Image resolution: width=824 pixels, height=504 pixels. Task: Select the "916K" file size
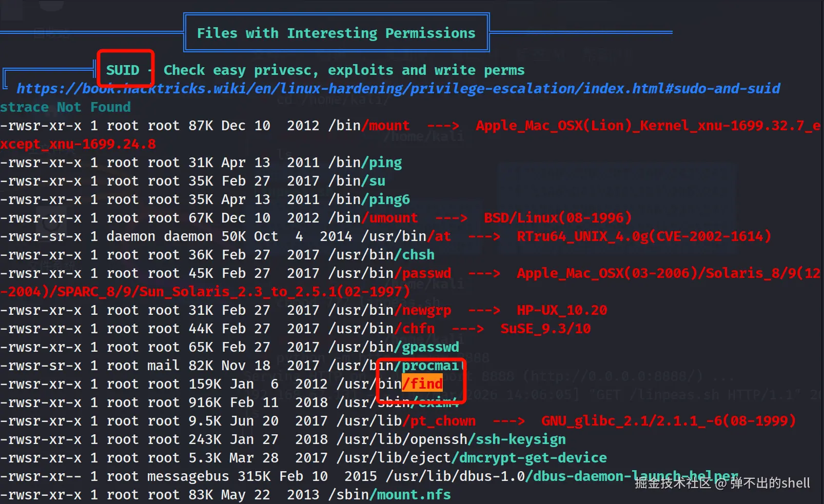pos(205,402)
